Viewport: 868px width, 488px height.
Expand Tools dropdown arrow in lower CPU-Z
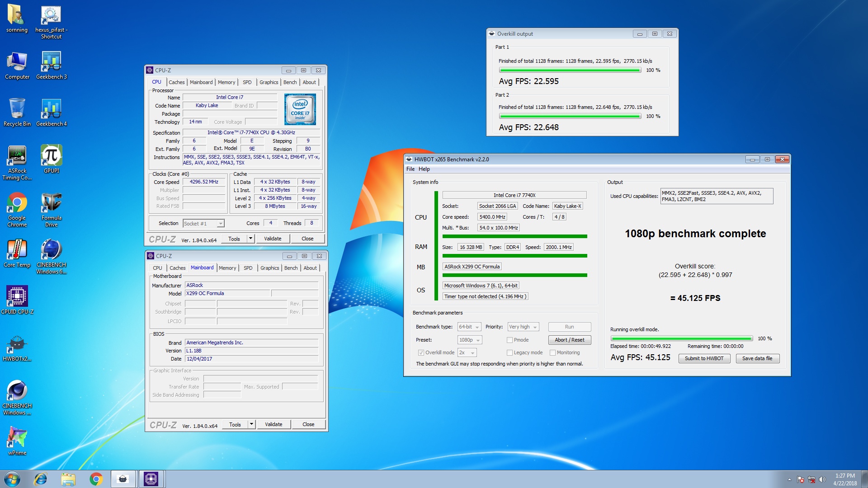251,424
